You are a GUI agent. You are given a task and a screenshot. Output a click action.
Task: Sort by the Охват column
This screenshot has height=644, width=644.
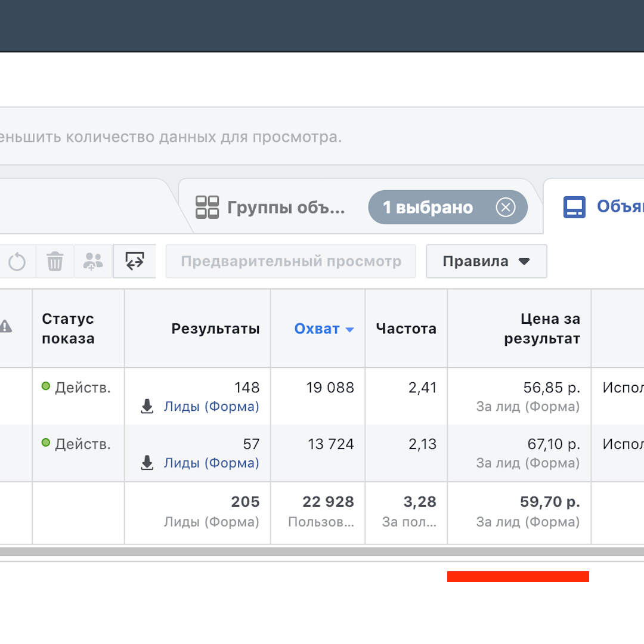[x=324, y=329]
